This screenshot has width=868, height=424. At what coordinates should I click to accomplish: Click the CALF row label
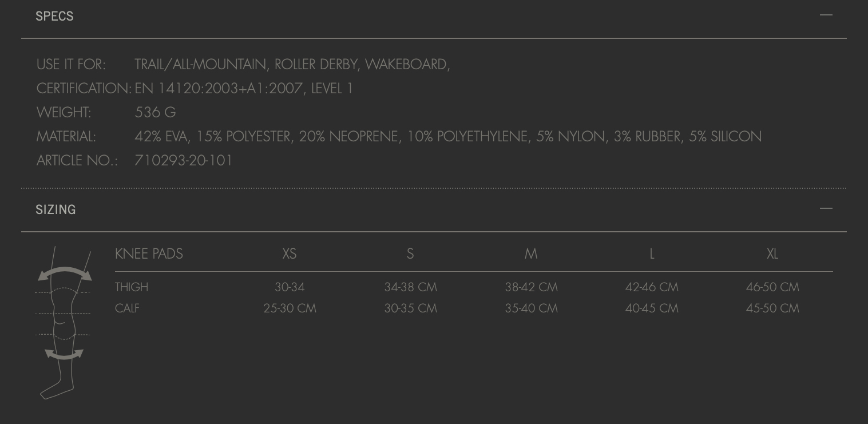point(127,308)
